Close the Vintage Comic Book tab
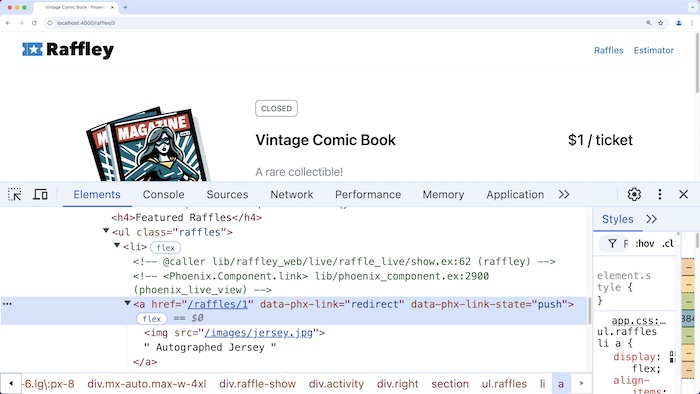The height and width of the screenshot is (394, 700). (112, 7)
